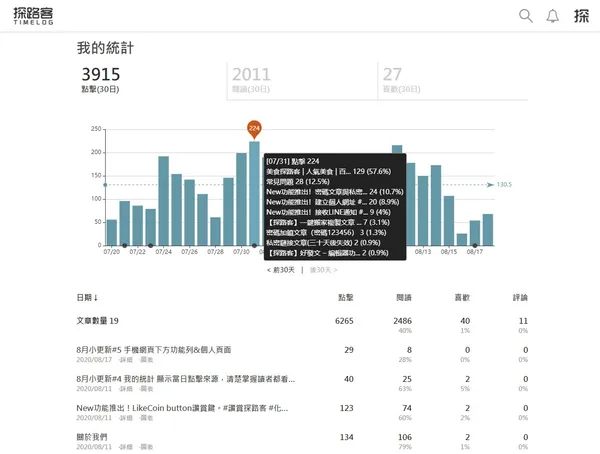Sort the table by the 評論 column header
The image size is (600, 454).
[x=520, y=297]
